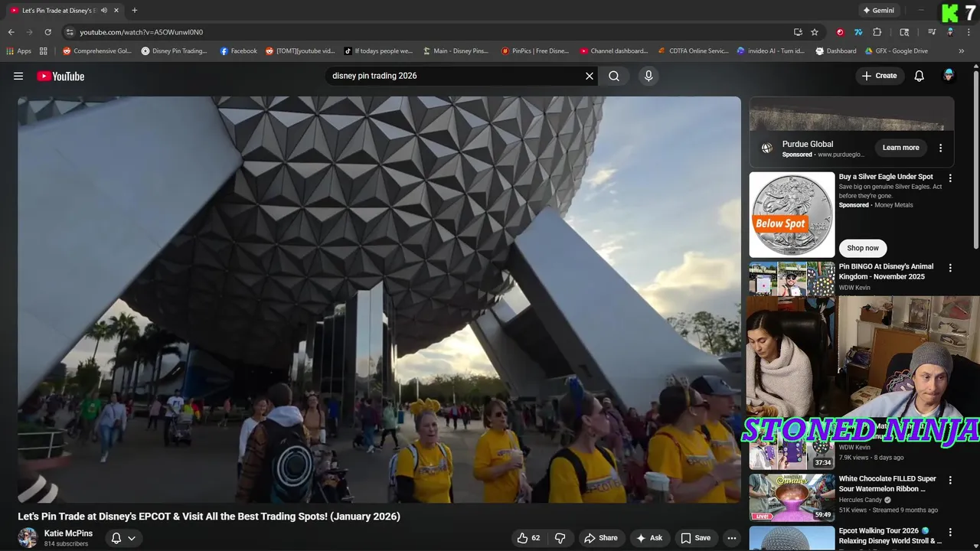
Task: Open the YouTube hamburger guide menu
Action: tap(18, 76)
